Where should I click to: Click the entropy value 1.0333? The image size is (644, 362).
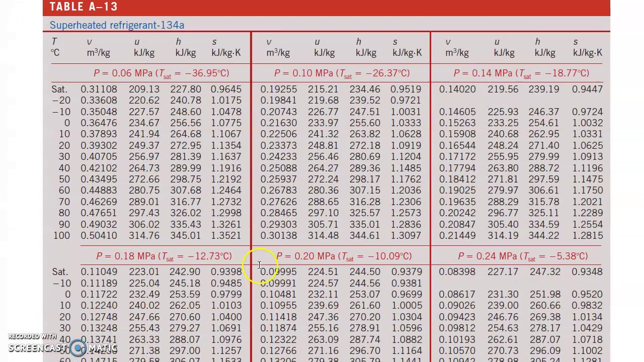406,123
